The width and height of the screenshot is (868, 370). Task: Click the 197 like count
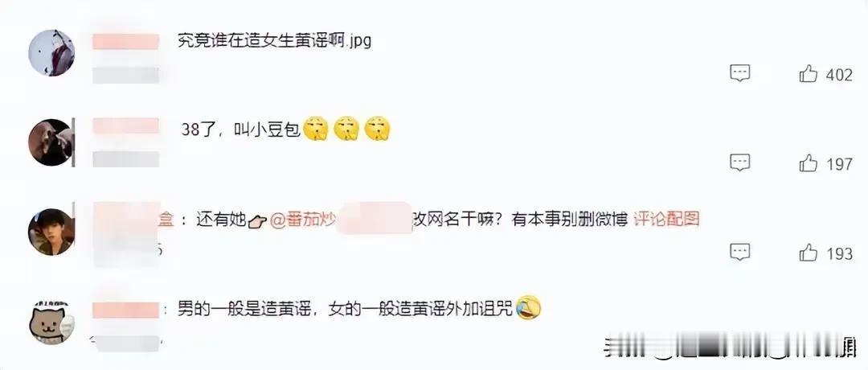coord(839,165)
